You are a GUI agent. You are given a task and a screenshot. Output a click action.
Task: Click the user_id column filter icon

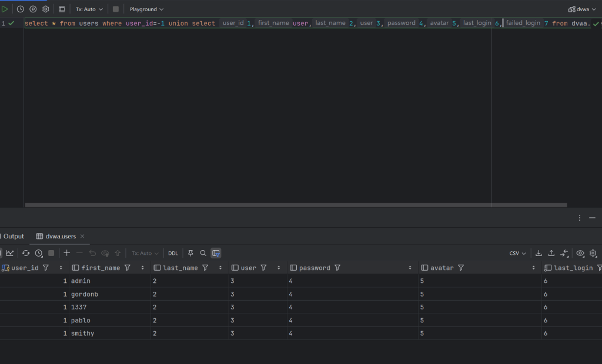[x=46, y=268]
